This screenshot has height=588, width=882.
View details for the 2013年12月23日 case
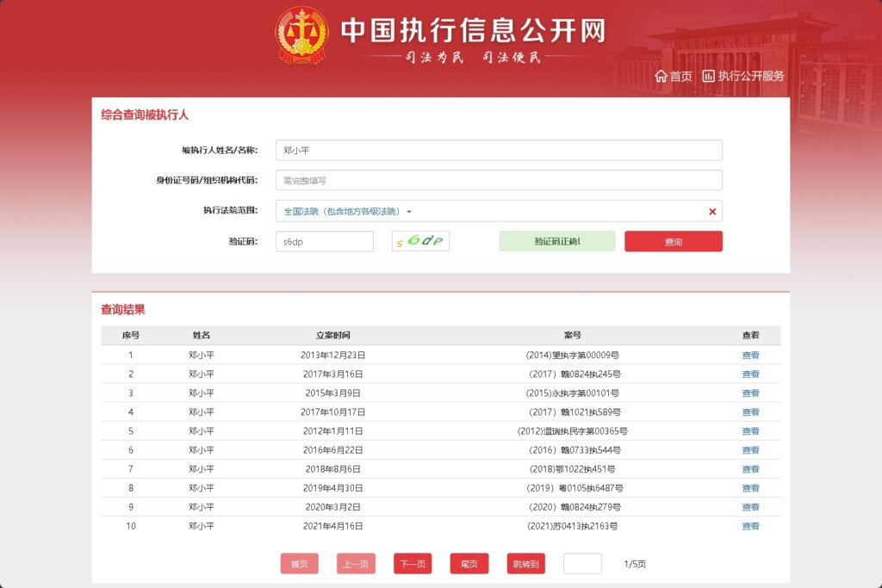750,356
